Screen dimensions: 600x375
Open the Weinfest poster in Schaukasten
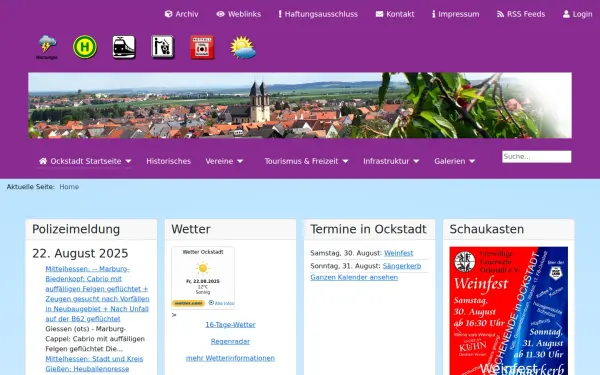tap(509, 311)
